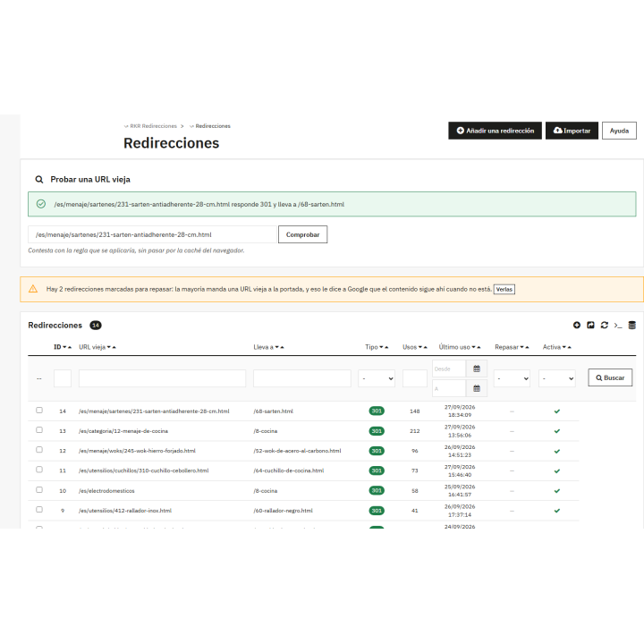Click the Importar button
Image resolution: width=644 pixels, height=644 pixels.
click(x=572, y=131)
